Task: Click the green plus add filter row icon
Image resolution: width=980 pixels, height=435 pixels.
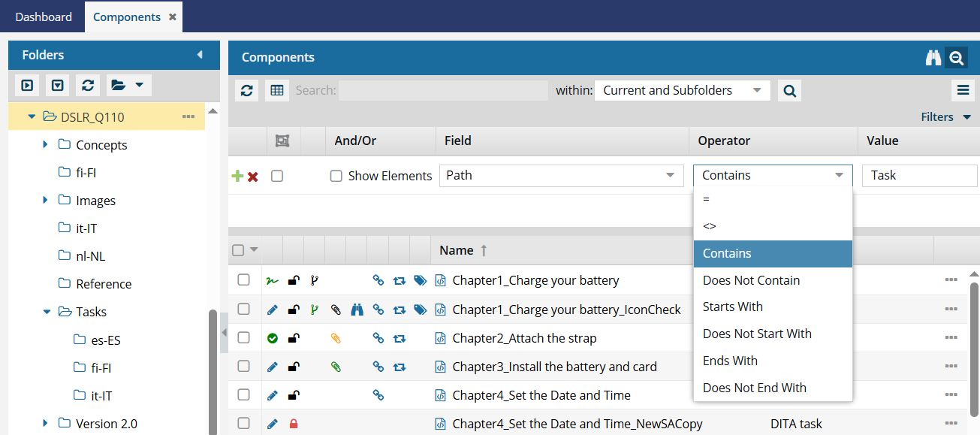Action: pyautogui.click(x=237, y=176)
